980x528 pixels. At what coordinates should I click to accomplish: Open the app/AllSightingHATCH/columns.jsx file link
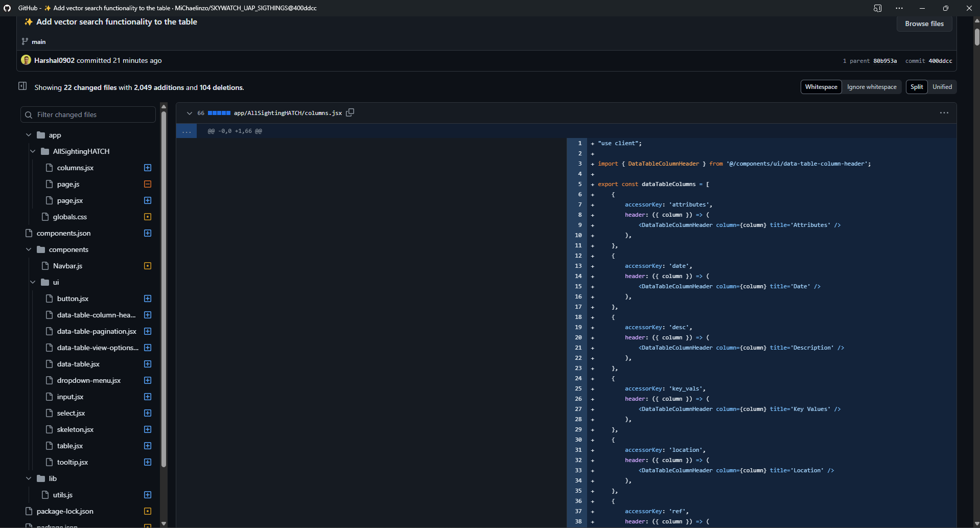(x=288, y=113)
